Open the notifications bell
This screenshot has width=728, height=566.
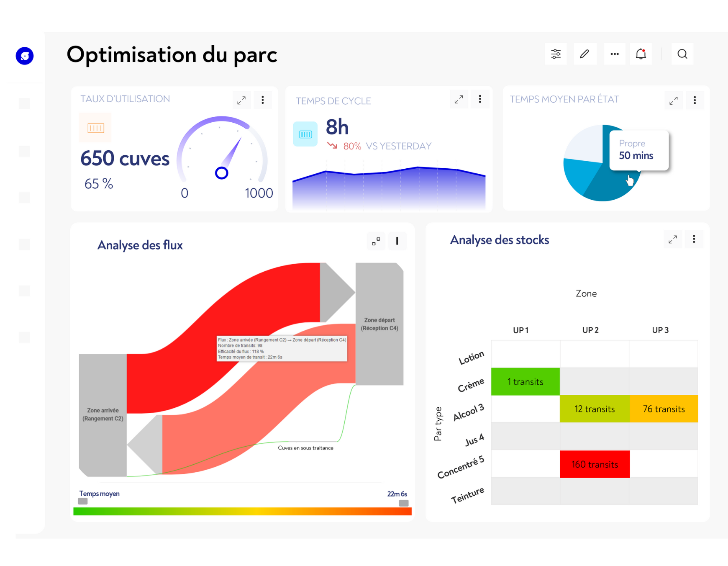(641, 54)
